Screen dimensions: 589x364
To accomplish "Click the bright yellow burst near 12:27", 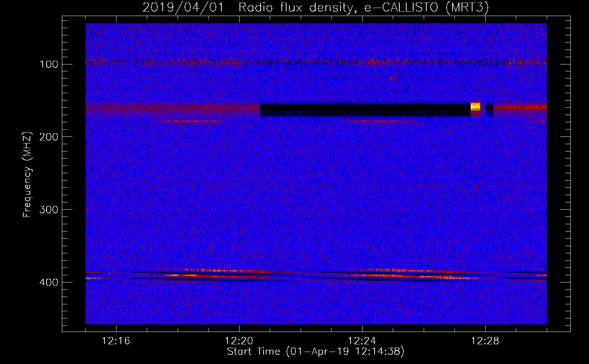I will tap(475, 106).
